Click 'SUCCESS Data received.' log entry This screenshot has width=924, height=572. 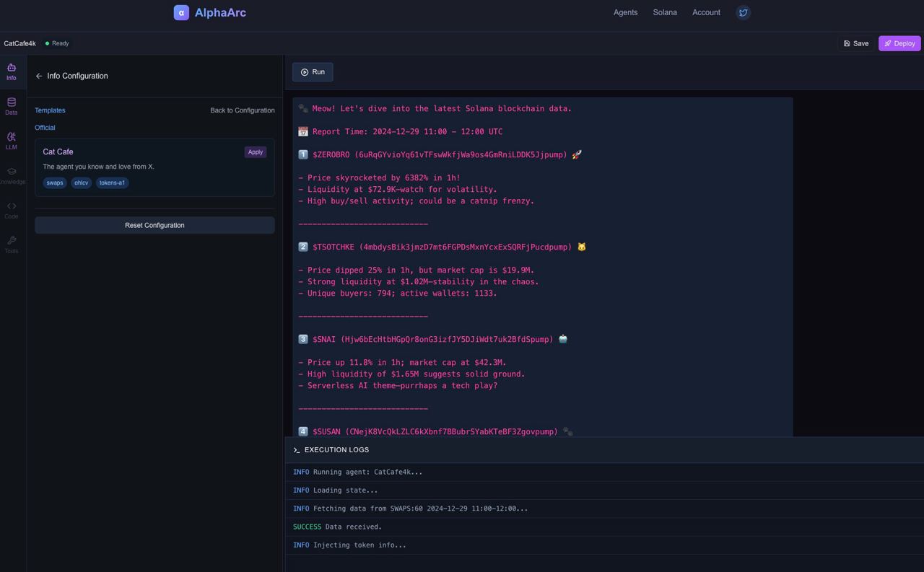pyautogui.click(x=337, y=527)
